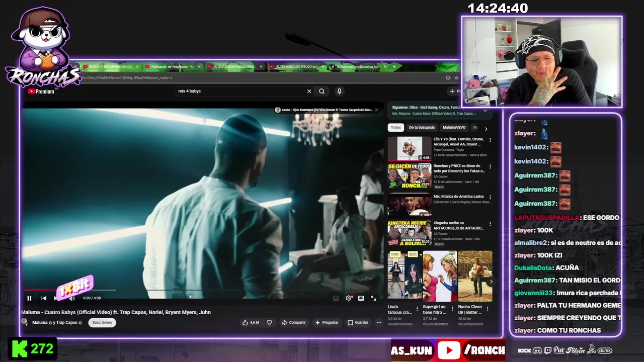Dislike the Maluma video

269,322
